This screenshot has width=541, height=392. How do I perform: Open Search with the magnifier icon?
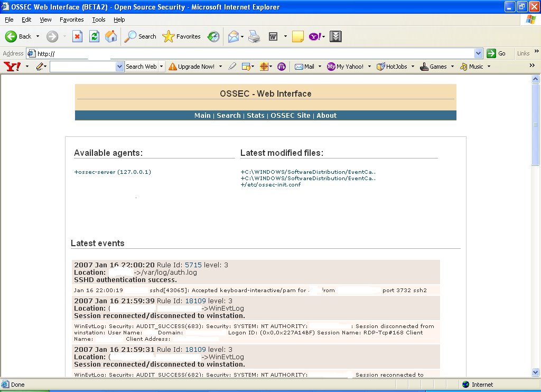point(140,36)
